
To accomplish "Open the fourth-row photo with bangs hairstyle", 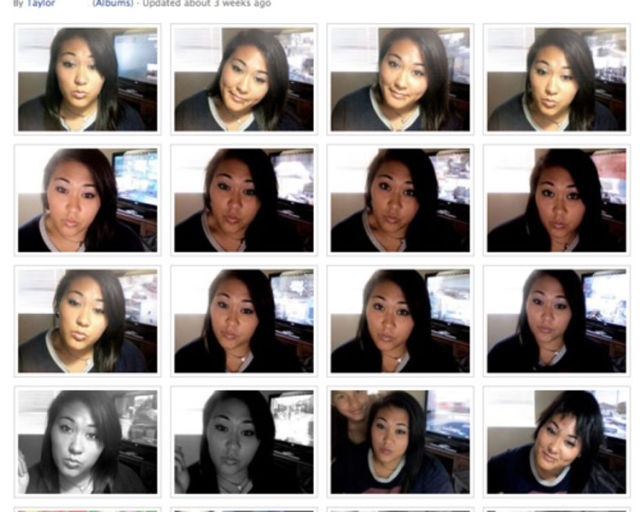I will click(557, 442).
